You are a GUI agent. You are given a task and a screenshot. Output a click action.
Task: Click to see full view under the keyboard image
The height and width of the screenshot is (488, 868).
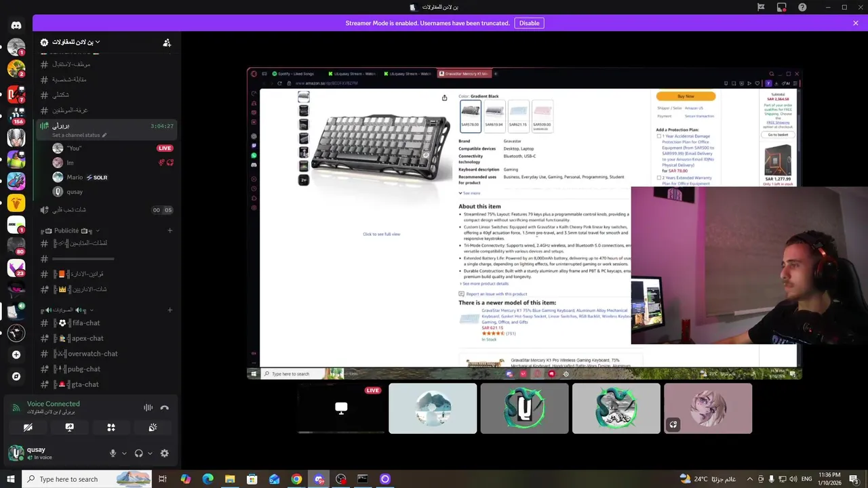(381, 235)
